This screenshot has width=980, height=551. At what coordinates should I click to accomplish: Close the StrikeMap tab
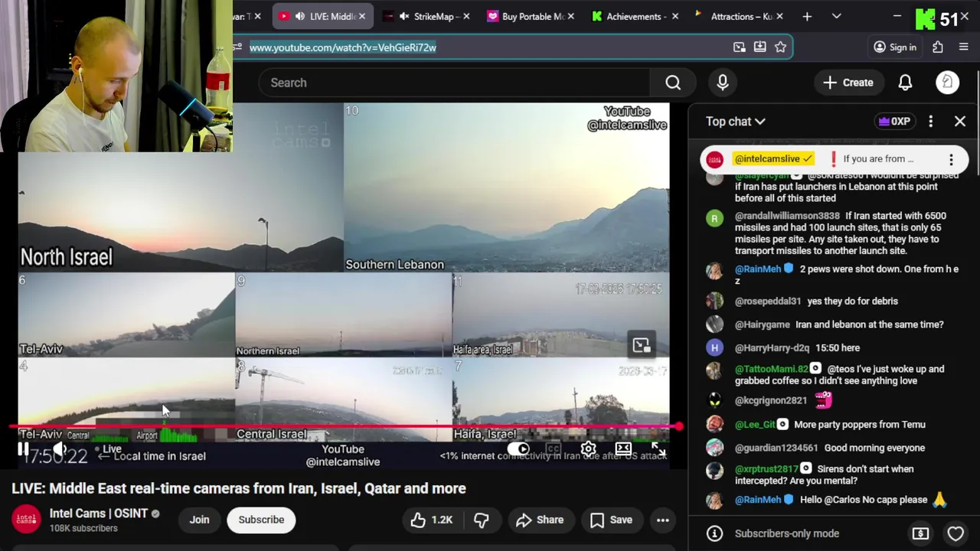pyautogui.click(x=466, y=16)
